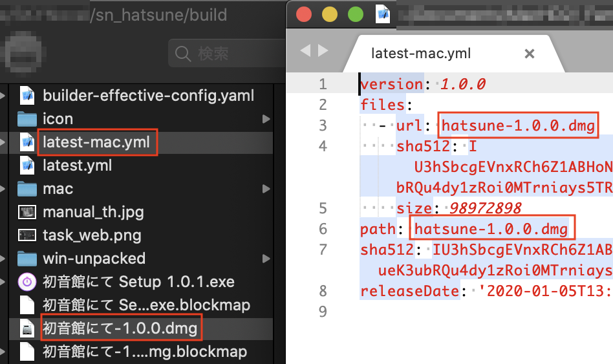Select the icon folder row

[x=141, y=119]
